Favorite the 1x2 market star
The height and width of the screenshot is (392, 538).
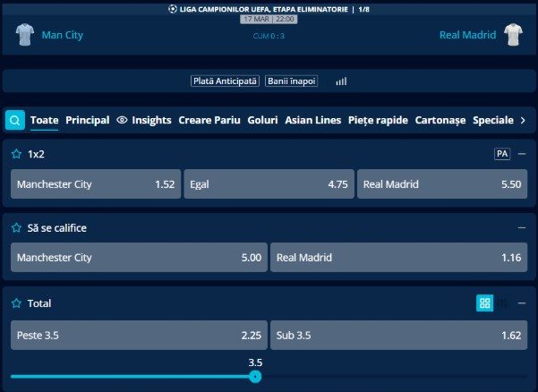[x=16, y=154]
